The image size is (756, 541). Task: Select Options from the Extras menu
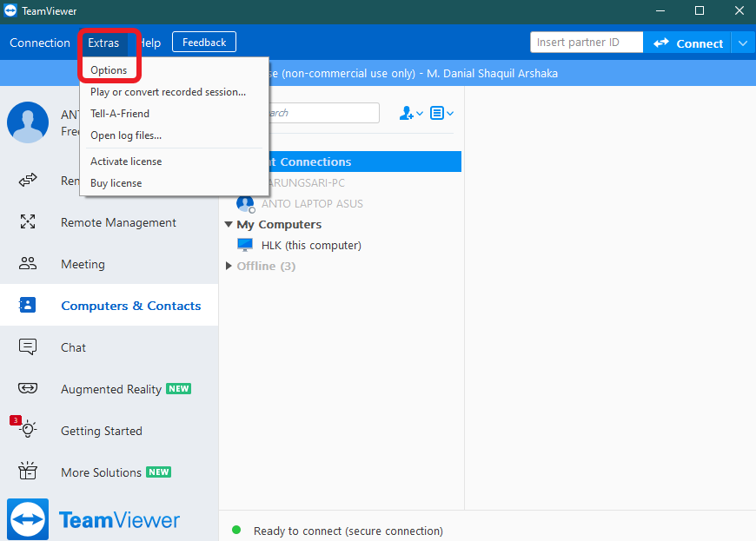coord(109,70)
